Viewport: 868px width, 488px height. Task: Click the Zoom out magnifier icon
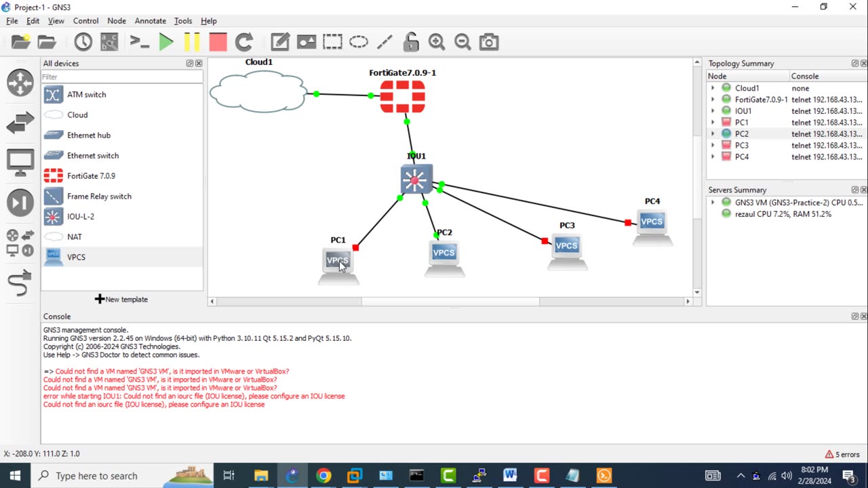tap(462, 42)
